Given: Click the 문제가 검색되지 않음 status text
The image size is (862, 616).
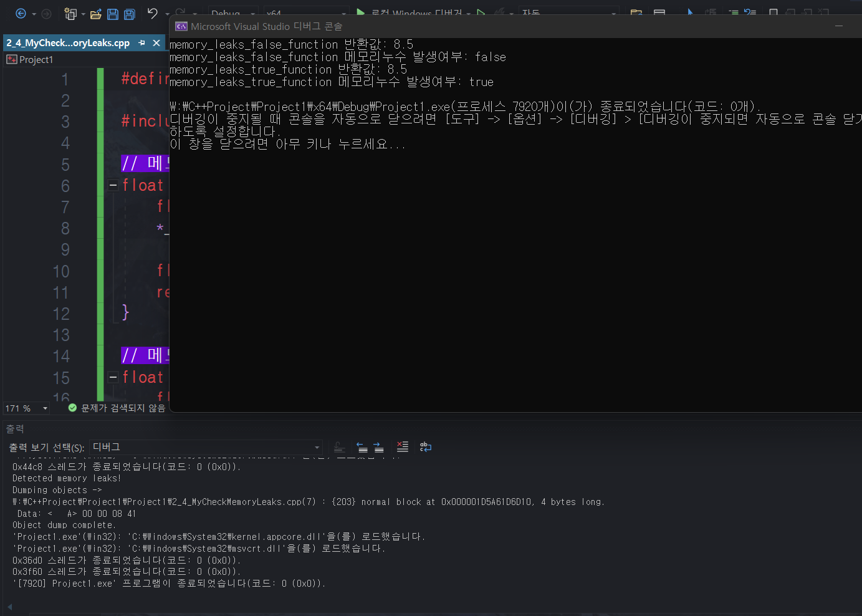Looking at the screenshot, I should point(123,408).
